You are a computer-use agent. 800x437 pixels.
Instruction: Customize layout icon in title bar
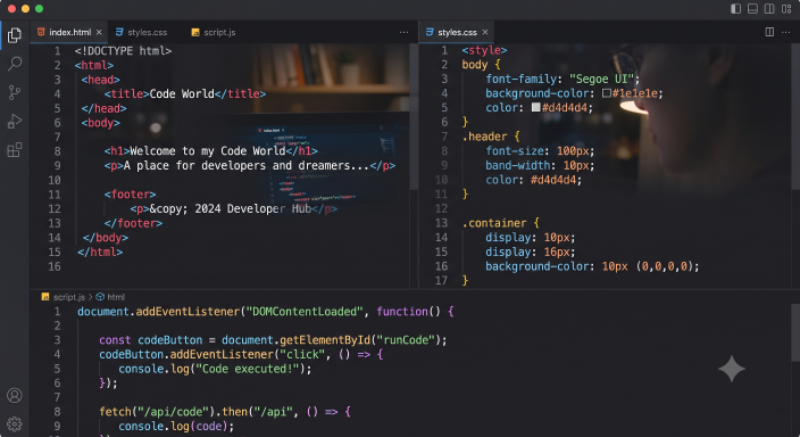(x=786, y=9)
